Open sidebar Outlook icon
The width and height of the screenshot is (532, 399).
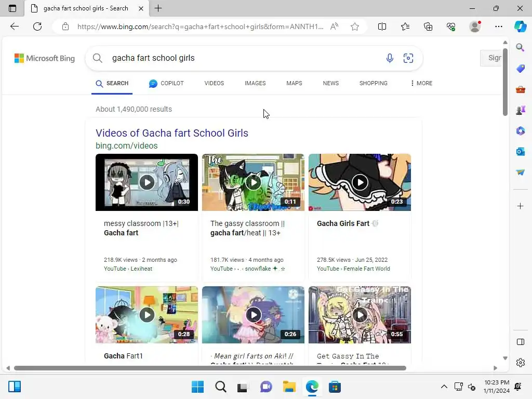pos(520,152)
